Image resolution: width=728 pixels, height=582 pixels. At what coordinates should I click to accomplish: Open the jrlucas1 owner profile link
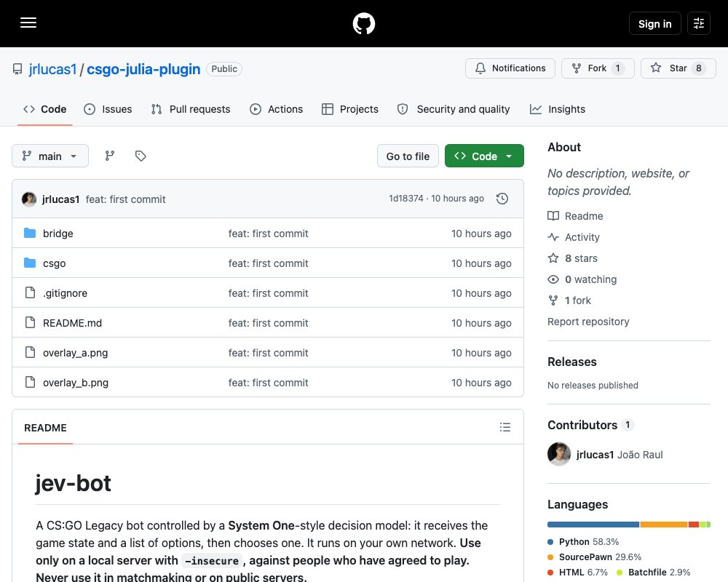(x=52, y=69)
